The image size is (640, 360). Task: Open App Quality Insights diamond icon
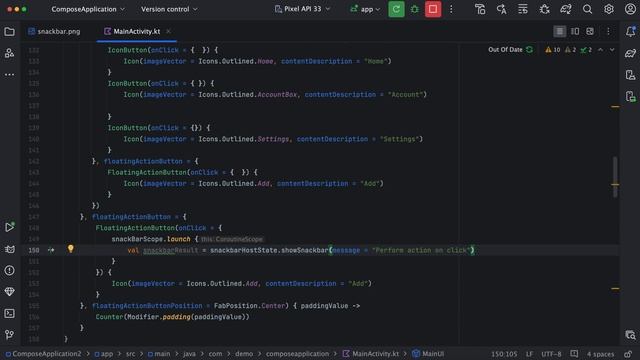click(9, 291)
